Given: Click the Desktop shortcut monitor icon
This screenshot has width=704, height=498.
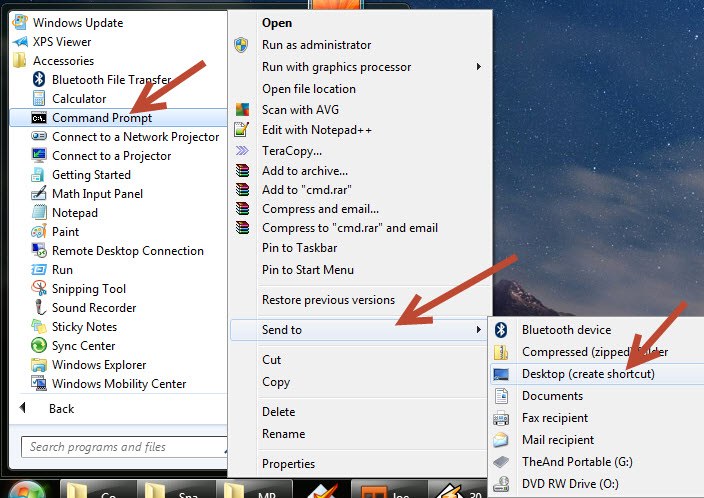Looking at the screenshot, I should [x=501, y=374].
